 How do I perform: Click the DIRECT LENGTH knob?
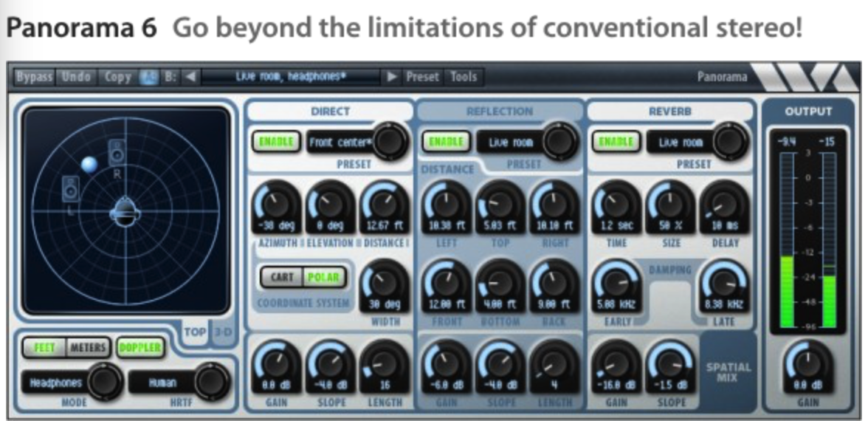click(385, 365)
